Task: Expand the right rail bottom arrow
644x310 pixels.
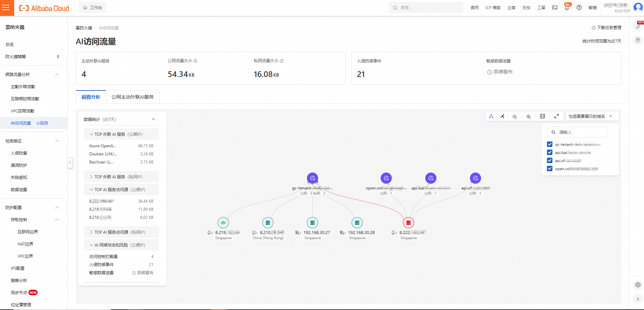Action: [x=638, y=299]
